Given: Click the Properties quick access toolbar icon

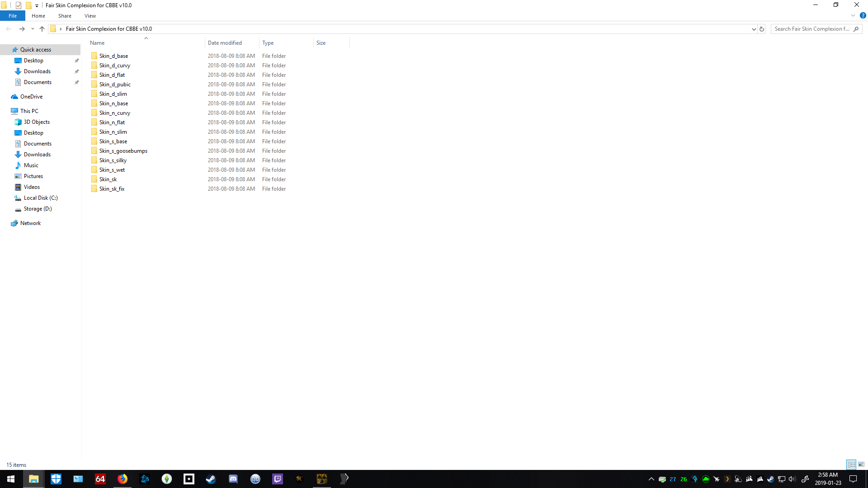Looking at the screenshot, I should point(19,5).
